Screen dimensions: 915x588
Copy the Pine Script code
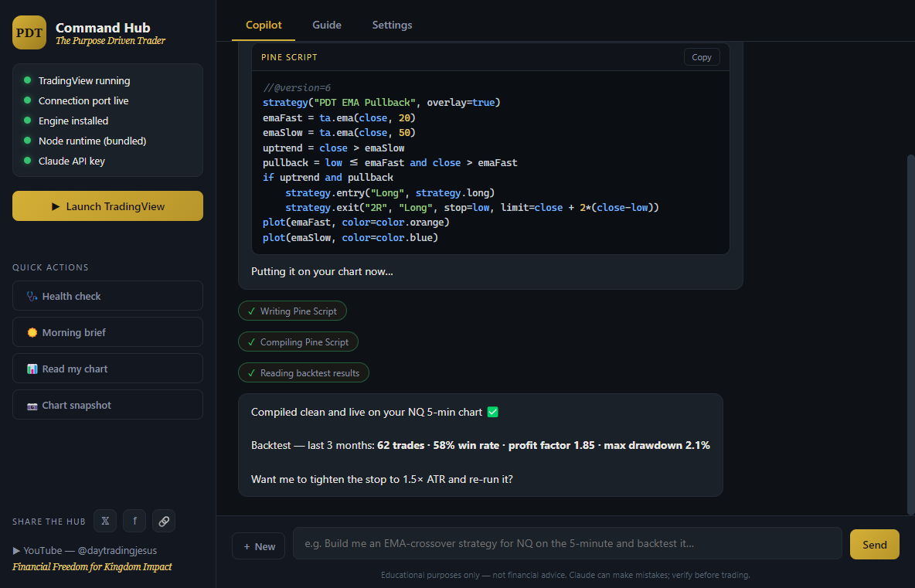[702, 57]
